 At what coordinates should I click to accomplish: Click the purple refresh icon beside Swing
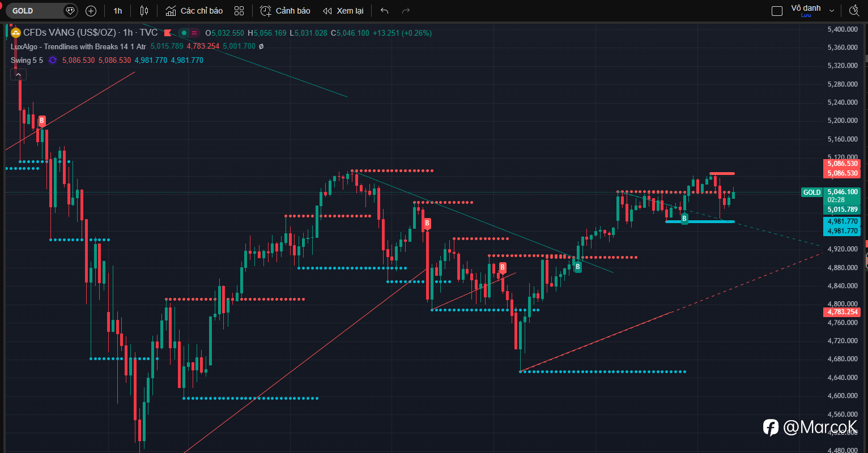point(53,60)
